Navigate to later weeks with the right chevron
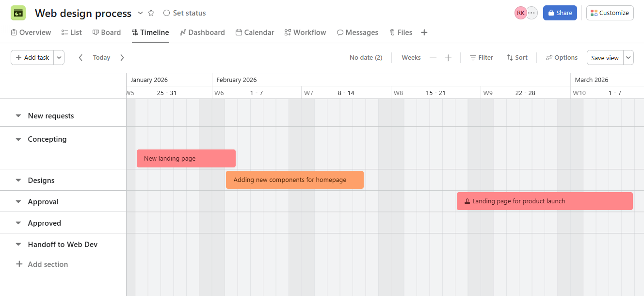 (122, 57)
